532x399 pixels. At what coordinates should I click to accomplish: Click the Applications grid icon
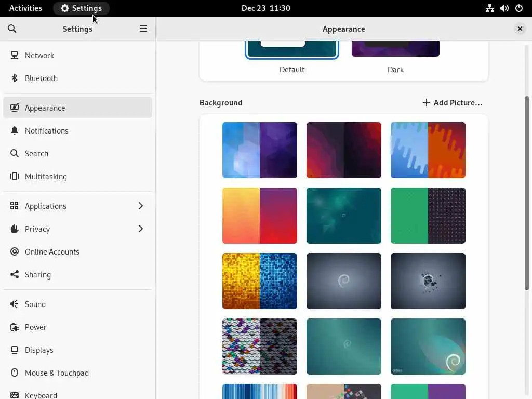click(x=14, y=206)
